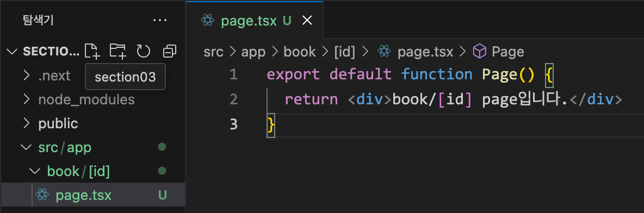Click the cube symbol icon in breadcrumb
The height and width of the screenshot is (213, 644).
point(479,51)
